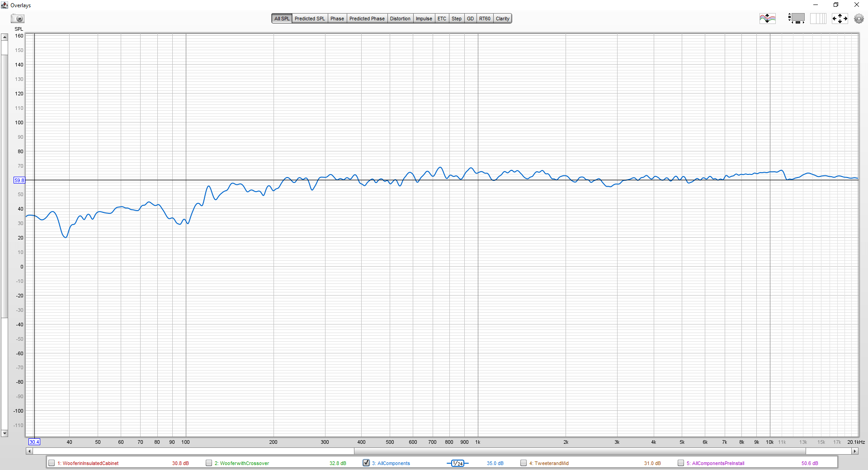Open the Predicted Phase tab
This screenshot has height=470, width=868.
tap(367, 19)
